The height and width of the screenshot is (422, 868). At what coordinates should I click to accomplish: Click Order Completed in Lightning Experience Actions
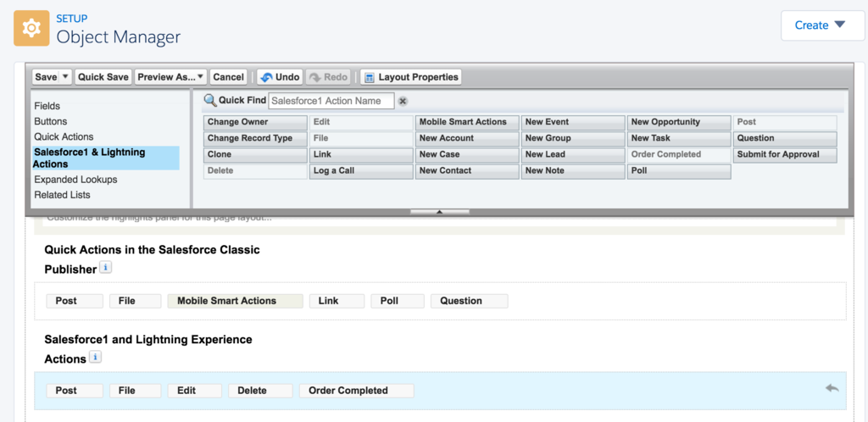point(357,391)
